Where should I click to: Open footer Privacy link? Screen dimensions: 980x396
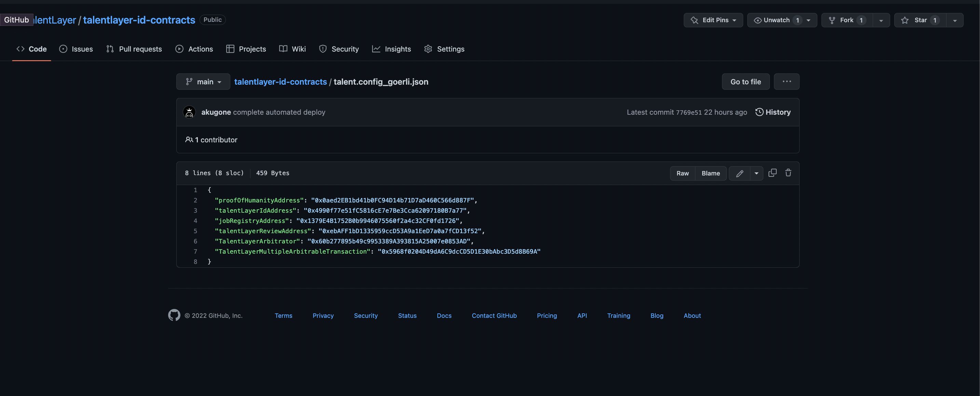323,315
